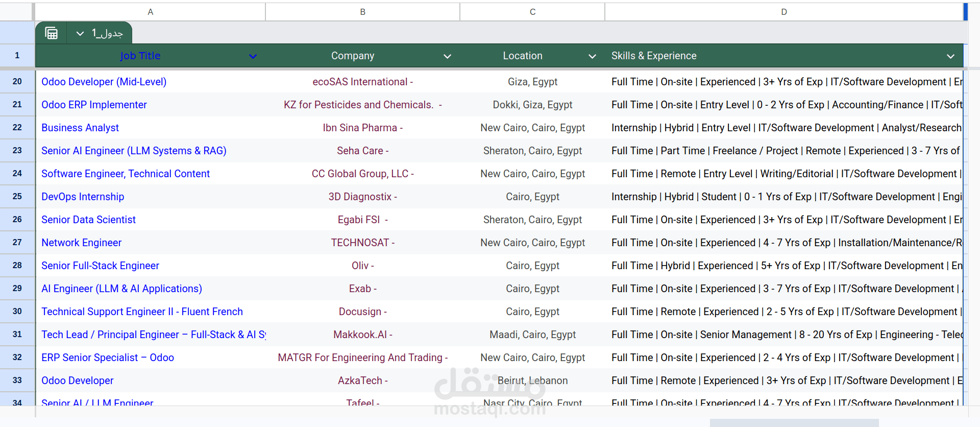The width and height of the screenshot is (980, 427).
Task: Open the DevOps Internship link
Action: [x=83, y=197]
